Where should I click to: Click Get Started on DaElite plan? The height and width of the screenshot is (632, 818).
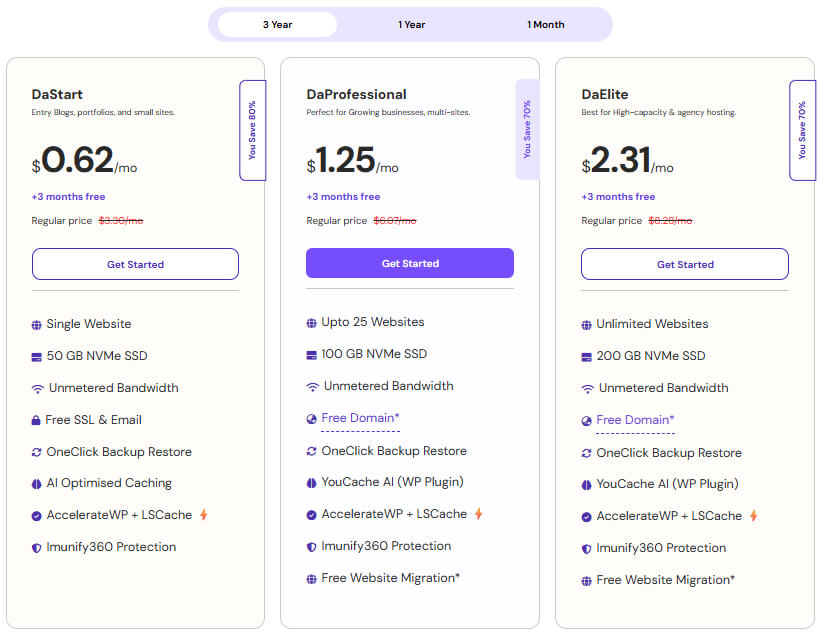tap(685, 264)
